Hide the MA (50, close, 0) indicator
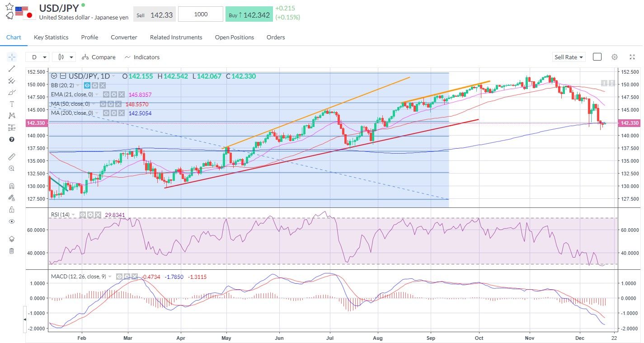Screen dimensions: 644x343 (103, 104)
